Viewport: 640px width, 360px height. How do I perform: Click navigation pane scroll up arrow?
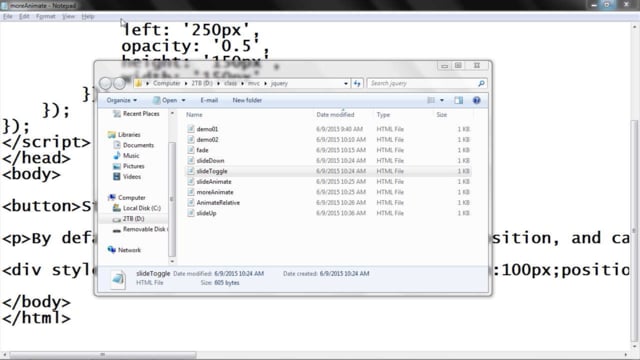click(172, 113)
